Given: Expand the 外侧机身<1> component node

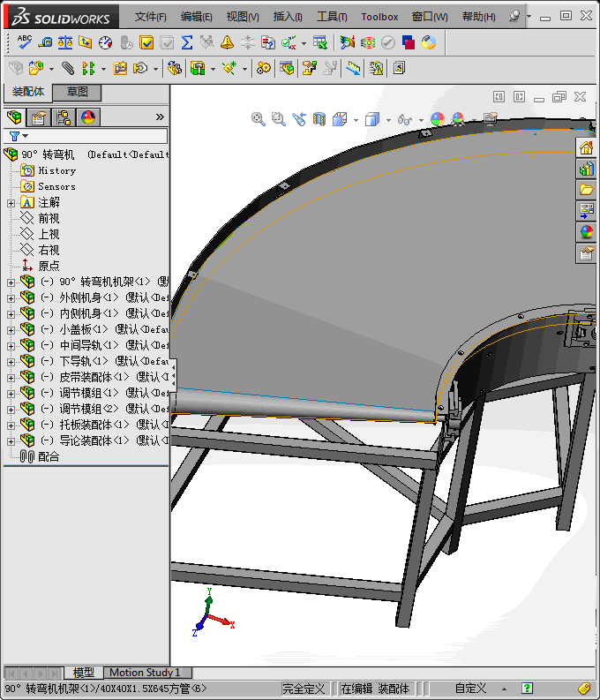Looking at the screenshot, I should (x=11, y=298).
